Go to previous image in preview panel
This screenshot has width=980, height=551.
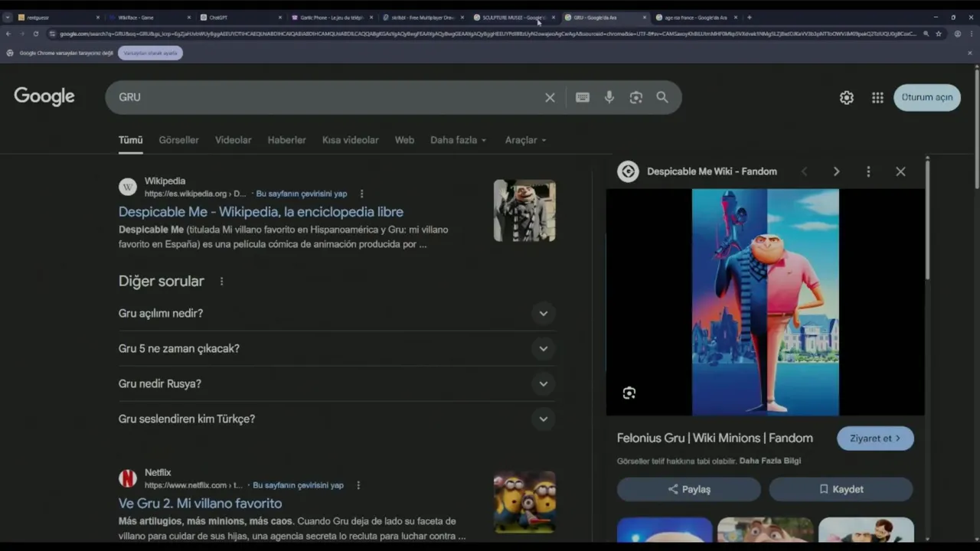(x=804, y=171)
